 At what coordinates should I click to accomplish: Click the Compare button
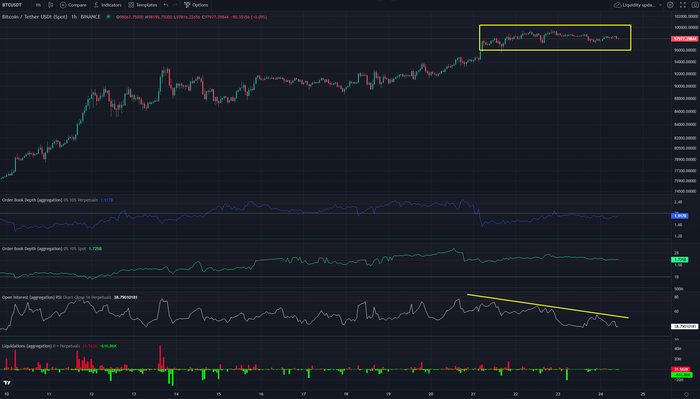coord(73,5)
